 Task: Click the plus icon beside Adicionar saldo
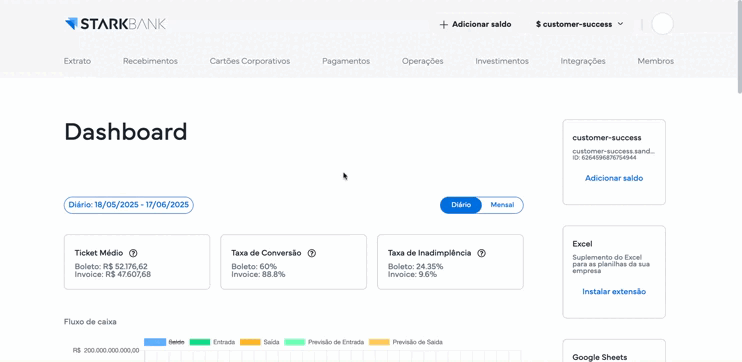(x=443, y=25)
